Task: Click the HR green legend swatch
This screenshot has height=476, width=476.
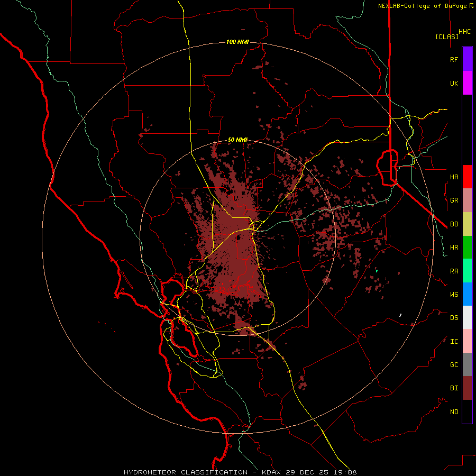Action: click(467, 248)
